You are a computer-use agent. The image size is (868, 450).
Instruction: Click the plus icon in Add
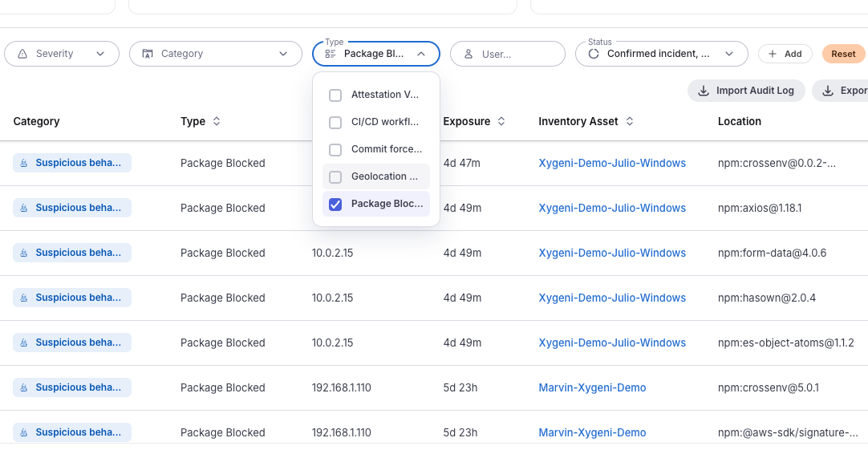tap(773, 54)
